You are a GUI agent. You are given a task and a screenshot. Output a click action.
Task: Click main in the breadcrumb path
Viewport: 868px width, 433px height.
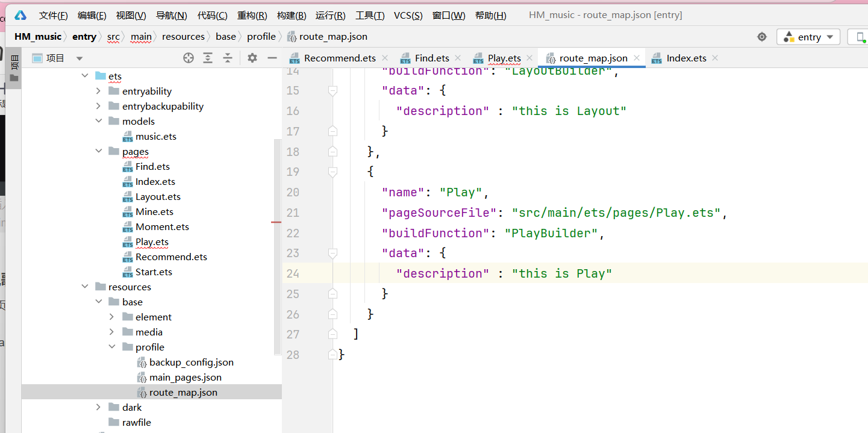point(142,37)
